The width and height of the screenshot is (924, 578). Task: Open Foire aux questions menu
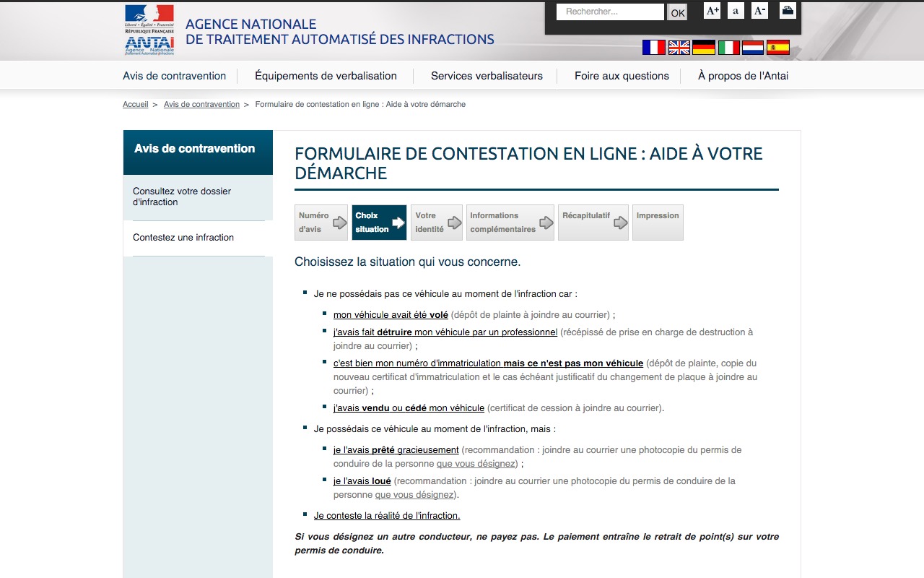coord(622,76)
